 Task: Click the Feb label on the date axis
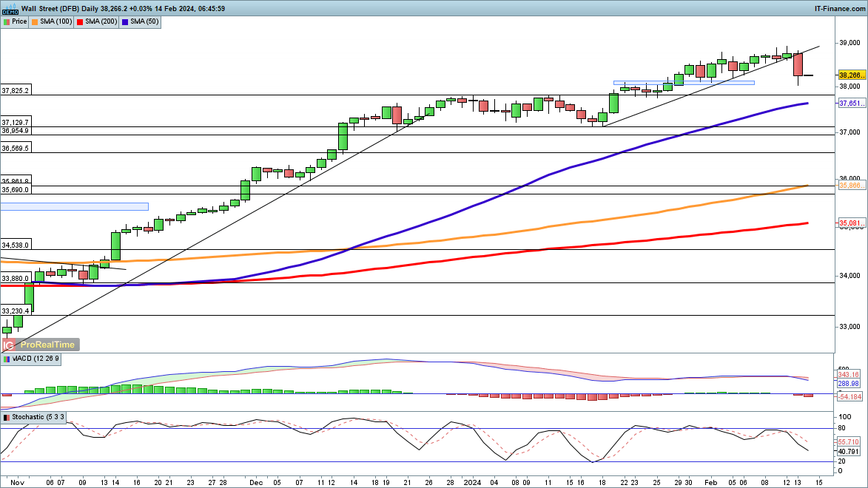point(711,483)
